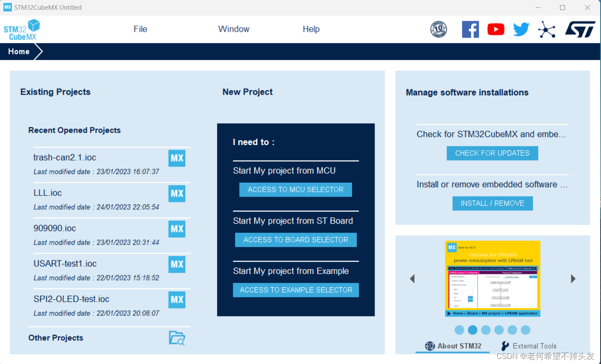Open recent project USART-test1.ioc

pos(65,264)
